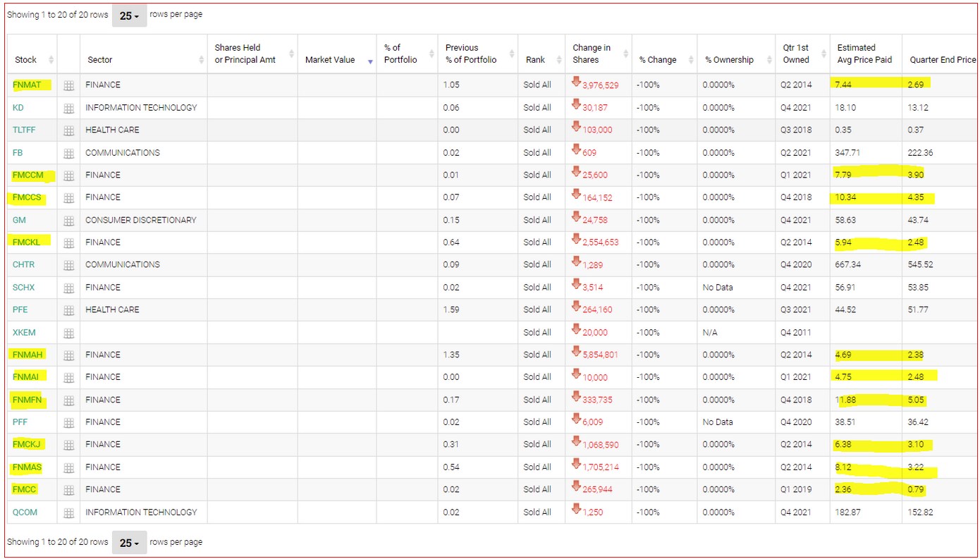Open the TLTFF stock link
This screenshot has height=559, width=980.
pyautogui.click(x=27, y=130)
